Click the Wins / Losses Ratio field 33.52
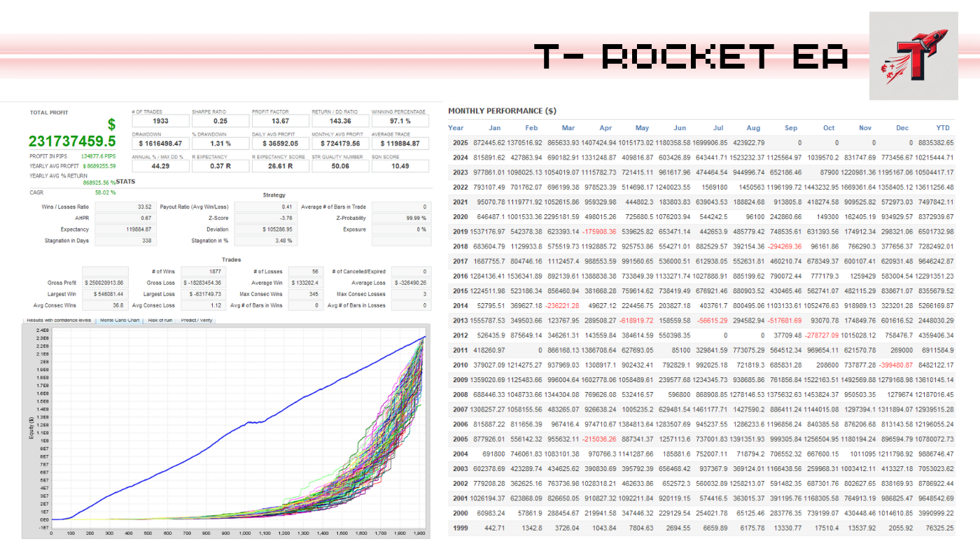 tap(125, 206)
